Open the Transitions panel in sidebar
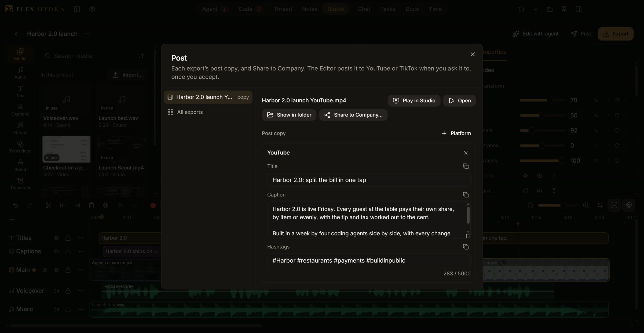 coord(20,147)
